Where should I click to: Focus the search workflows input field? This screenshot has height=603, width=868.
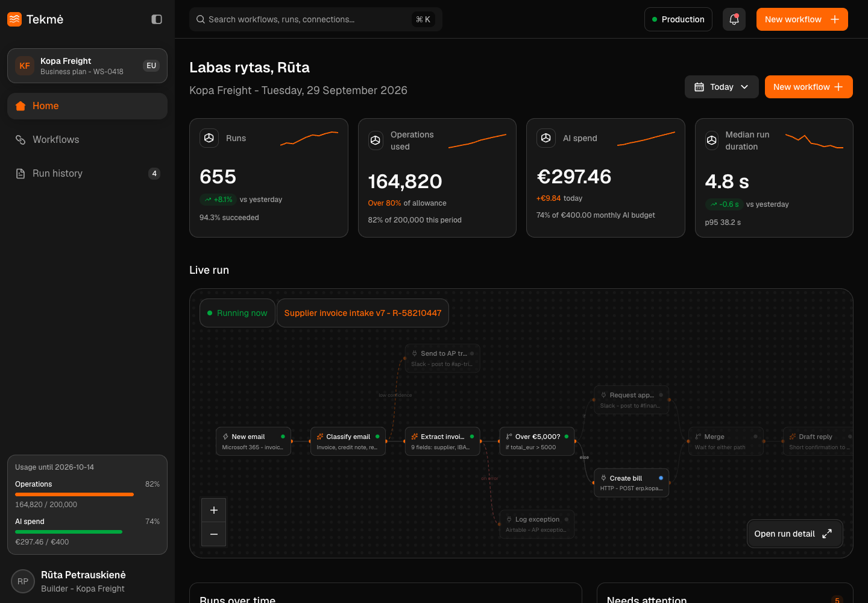[x=316, y=19]
